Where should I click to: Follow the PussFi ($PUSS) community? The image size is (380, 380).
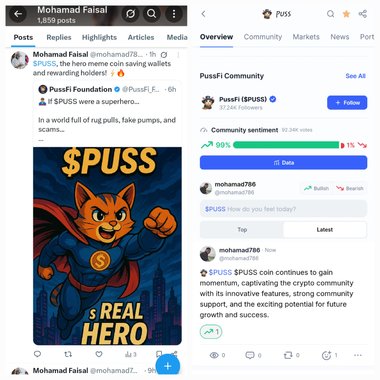347,103
